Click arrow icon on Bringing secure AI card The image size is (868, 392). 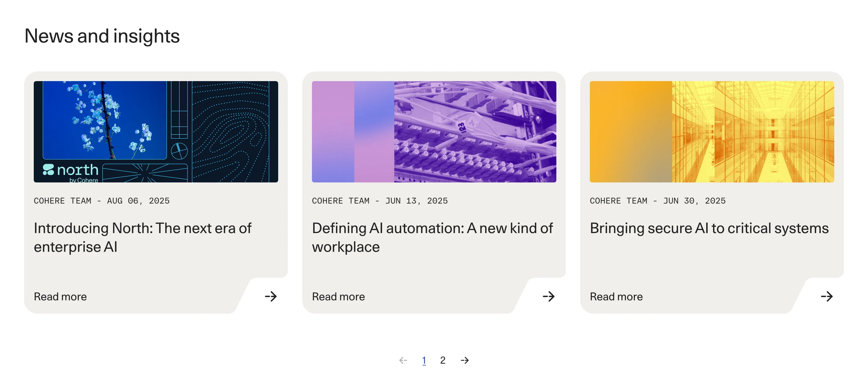(826, 297)
